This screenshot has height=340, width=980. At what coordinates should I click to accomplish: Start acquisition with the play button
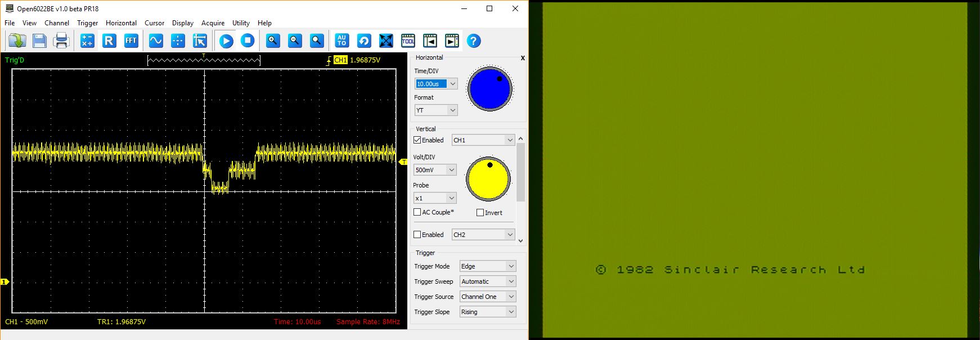(x=226, y=41)
